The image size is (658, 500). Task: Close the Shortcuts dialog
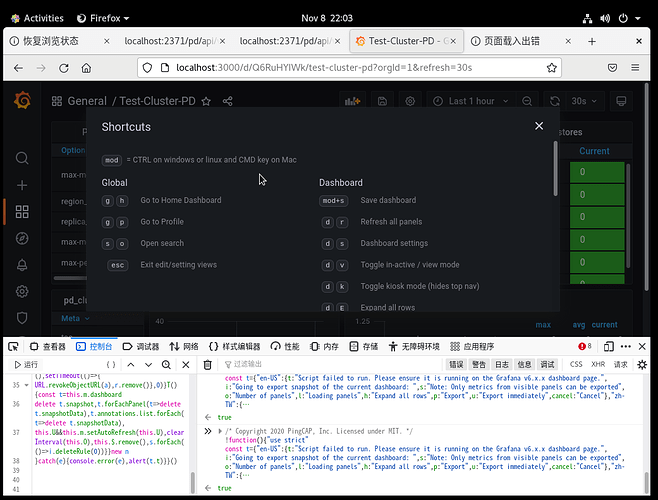tap(539, 126)
